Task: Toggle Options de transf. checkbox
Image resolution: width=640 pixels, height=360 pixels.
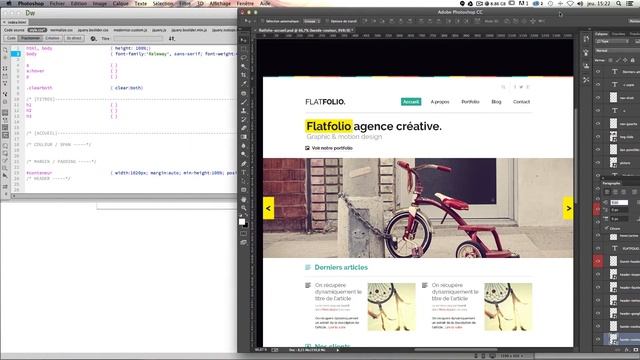Action: 327,21
